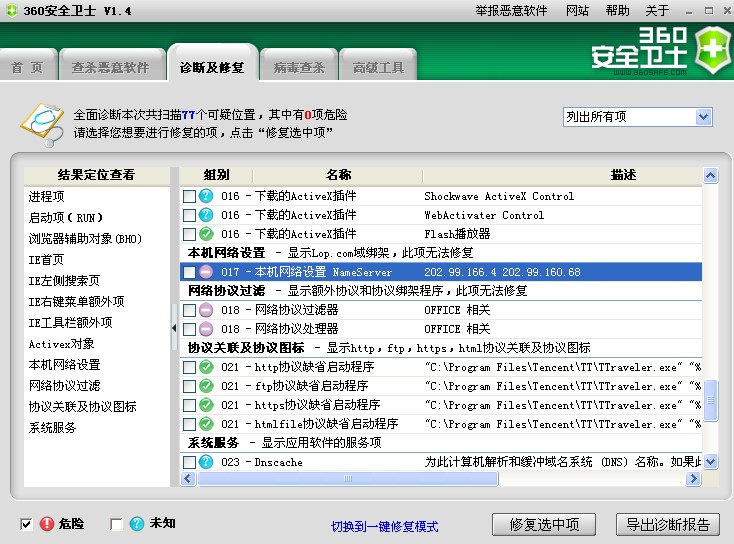Viewport: 734px width, 544px height.
Task: Click the 360 app icon in title bar
Action: pyautogui.click(x=12, y=10)
